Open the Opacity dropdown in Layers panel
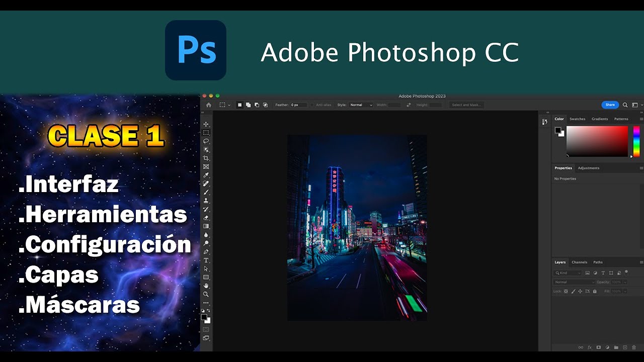644x362 pixels. (x=625, y=282)
